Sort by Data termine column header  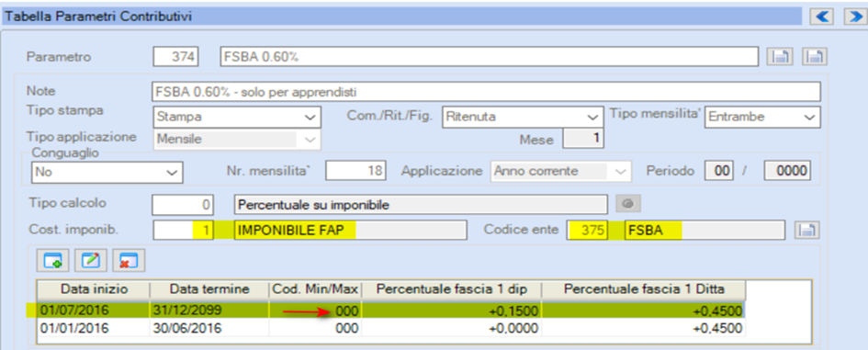209,289
